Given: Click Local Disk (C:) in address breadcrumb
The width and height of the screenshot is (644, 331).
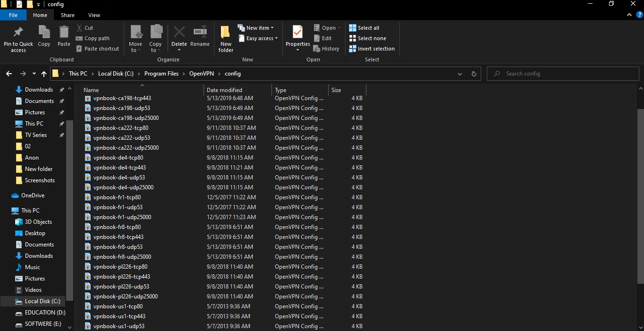Looking at the screenshot, I should click(x=116, y=74).
